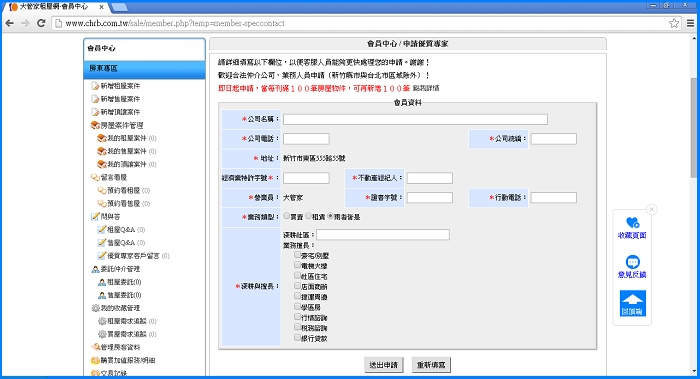Screen dimensions: 700x379
Task: Check the 電梯大樓 checkbox
Action: click(x=297, y=265)
